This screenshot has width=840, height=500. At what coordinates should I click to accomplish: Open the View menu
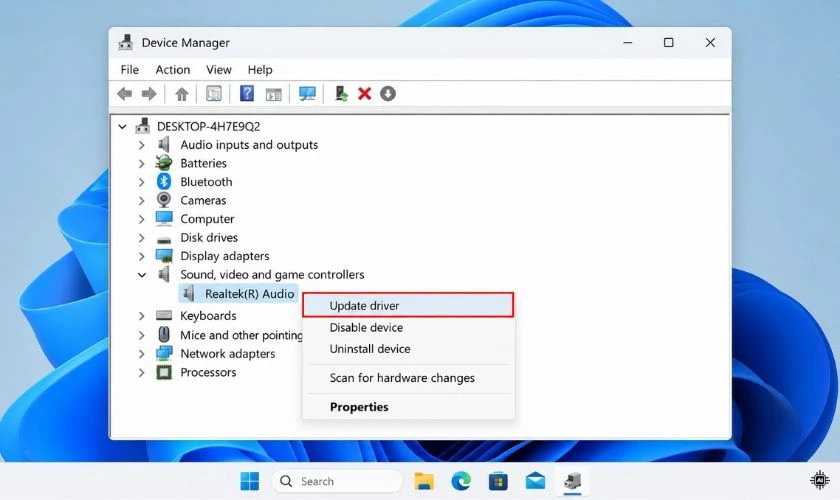219,70
